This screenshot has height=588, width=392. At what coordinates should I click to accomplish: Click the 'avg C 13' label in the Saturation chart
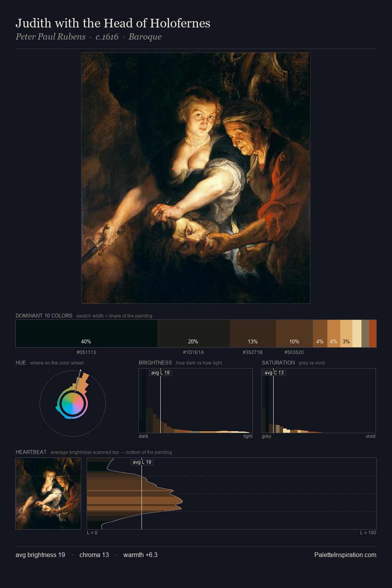click(x=274, y=373)
